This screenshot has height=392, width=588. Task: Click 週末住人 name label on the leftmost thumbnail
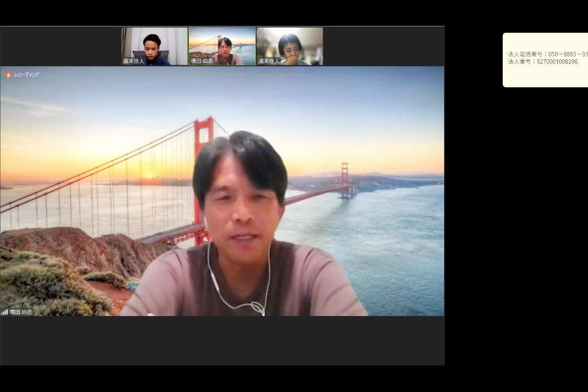(133, 61)
